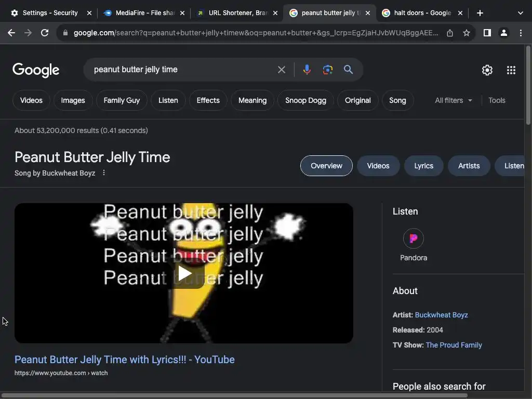Click the horizontal page scrollbar
The height and width of the screenshot is (399, 532).
(x=234, y=395)
